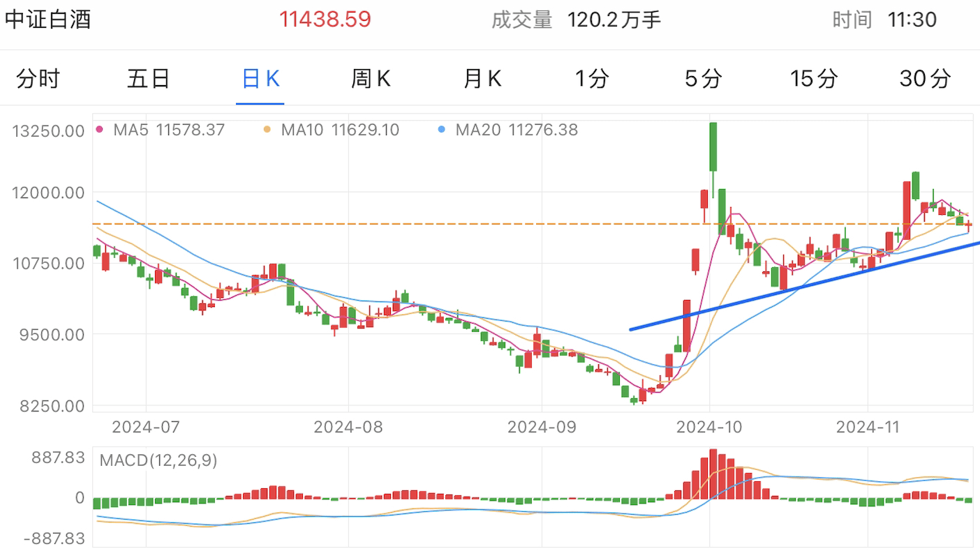Click the 2024-07 date axis label
Viewport: 980px width, 558px height.
(x=147, y=426)
